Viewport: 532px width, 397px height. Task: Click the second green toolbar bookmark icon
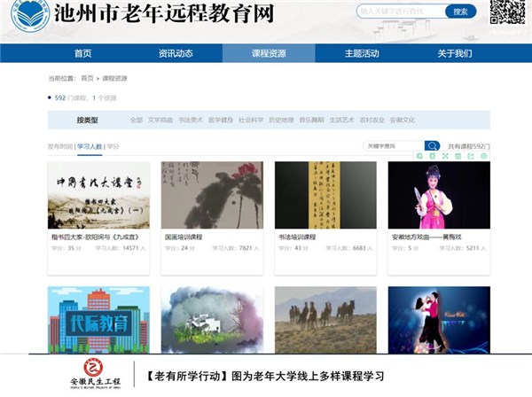point(432,157)
